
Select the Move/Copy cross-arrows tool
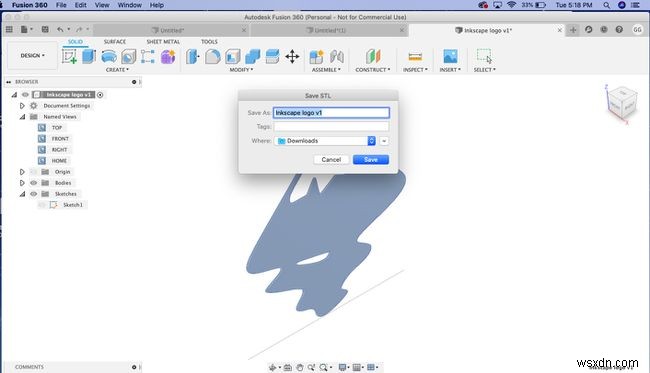coord(292,57)
